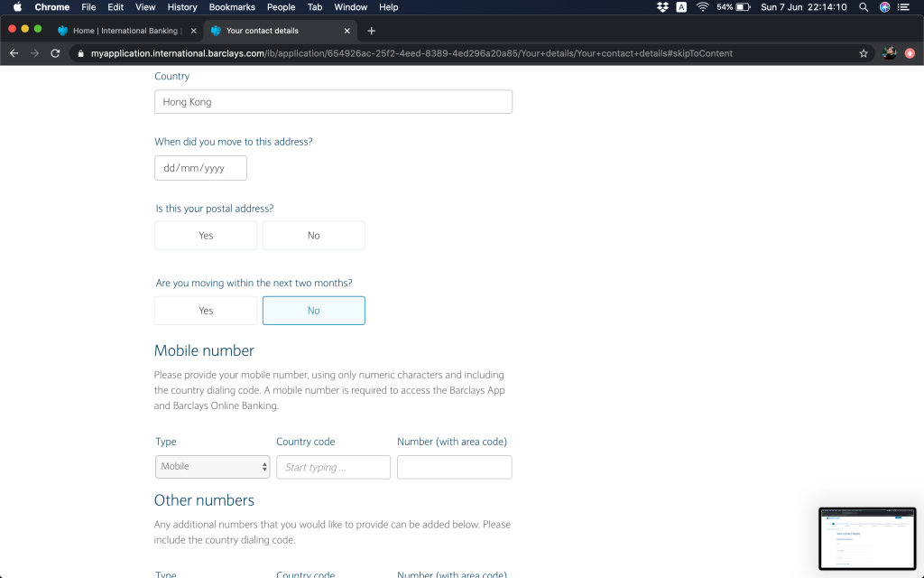Image resolution: width=924 pixels, height=578 pixels.
Task: Open the screenshot preview thumbnail
Action: click(866, 538)
